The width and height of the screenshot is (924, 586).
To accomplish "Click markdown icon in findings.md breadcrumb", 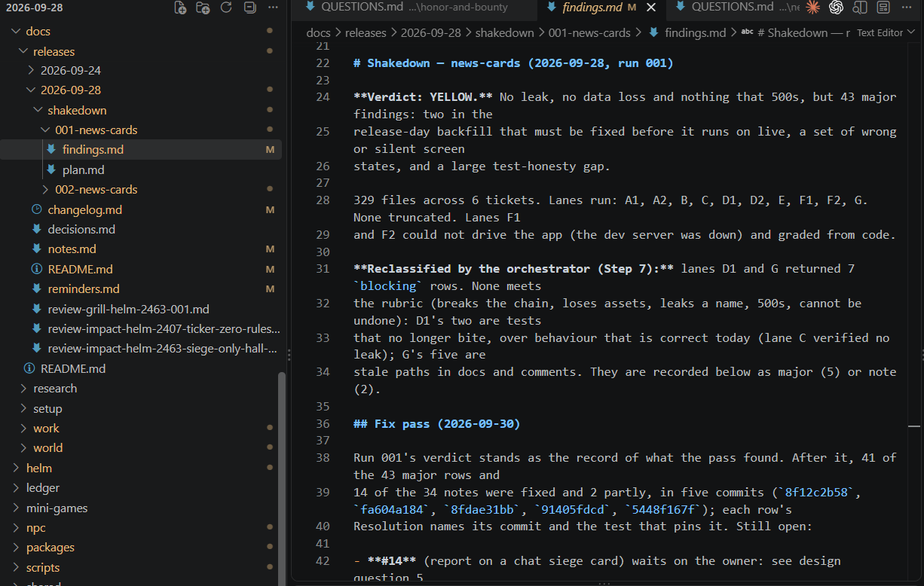I will point(654,32).
